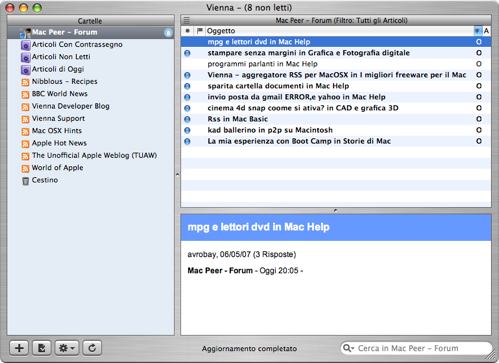Select article Vienna - aggregatore RSS per MacOSX
This screenshot has width=499, height=363.
tap(336, 75)
